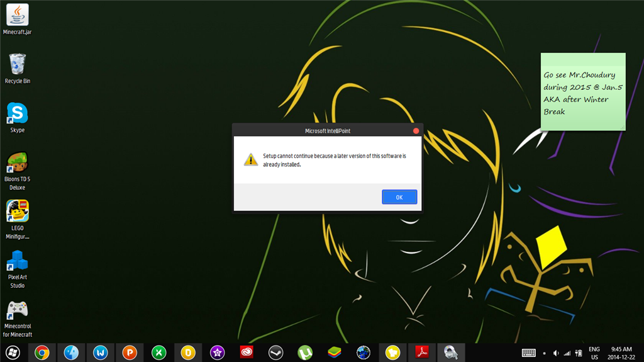Open the touch keyboard tray icon
The height and width of the screenshot is (362, 644).
pos(528,353)
